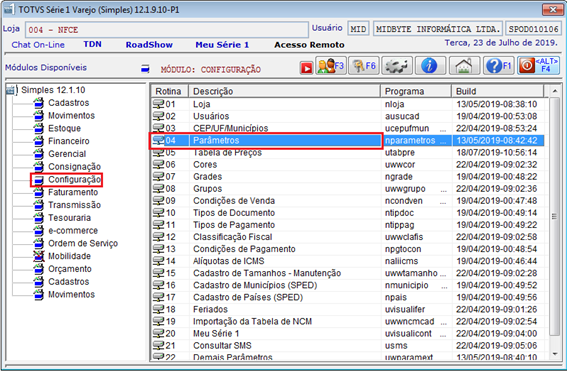Click the Gerencial module icon
This screenshot has height=372, width=567.
tap(39, 154)
